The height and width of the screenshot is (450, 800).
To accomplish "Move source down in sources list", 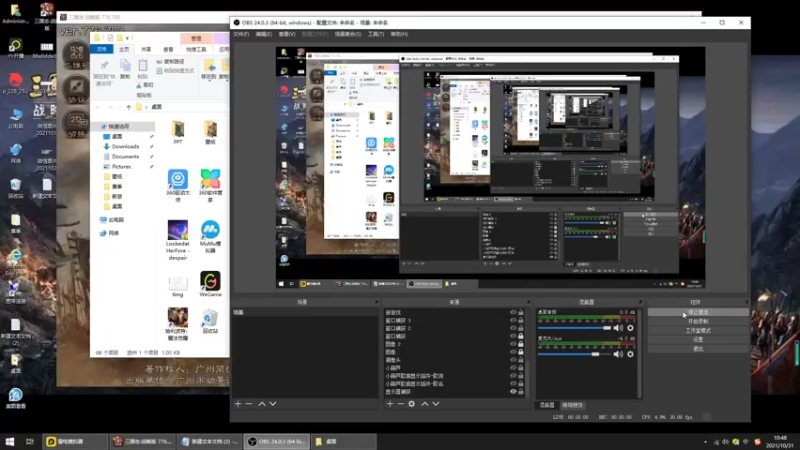I will click(436, 404).
